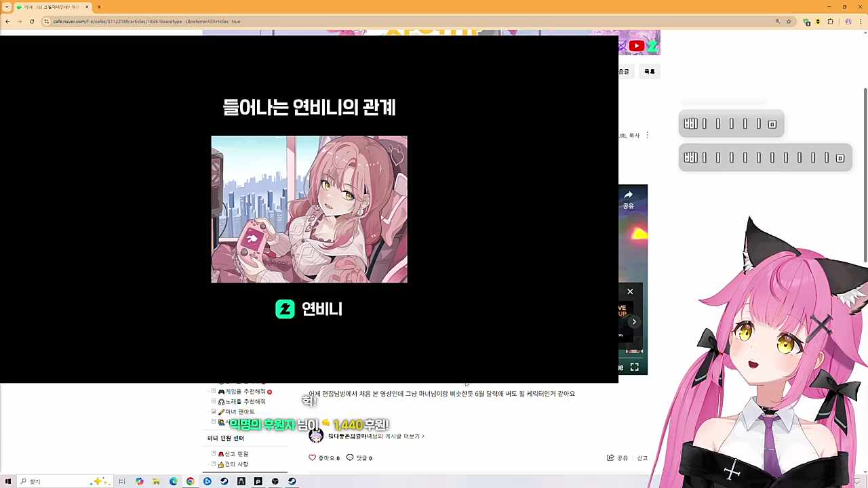Viewport: 868px width, 488px height.
Task: Click the 댓글 comment bubble icon
Action: tap(350, 457)
